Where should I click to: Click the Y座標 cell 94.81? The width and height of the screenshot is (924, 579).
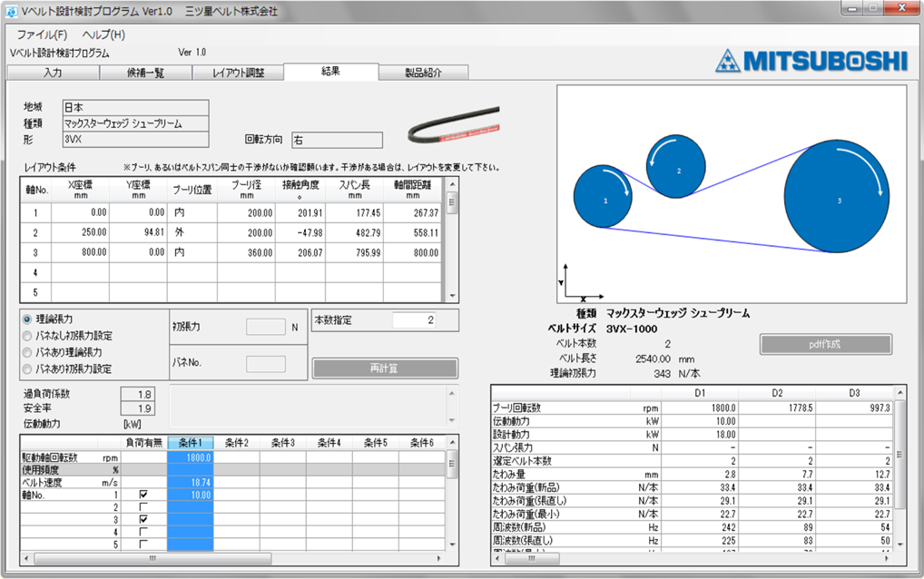(x=138, y=232)
